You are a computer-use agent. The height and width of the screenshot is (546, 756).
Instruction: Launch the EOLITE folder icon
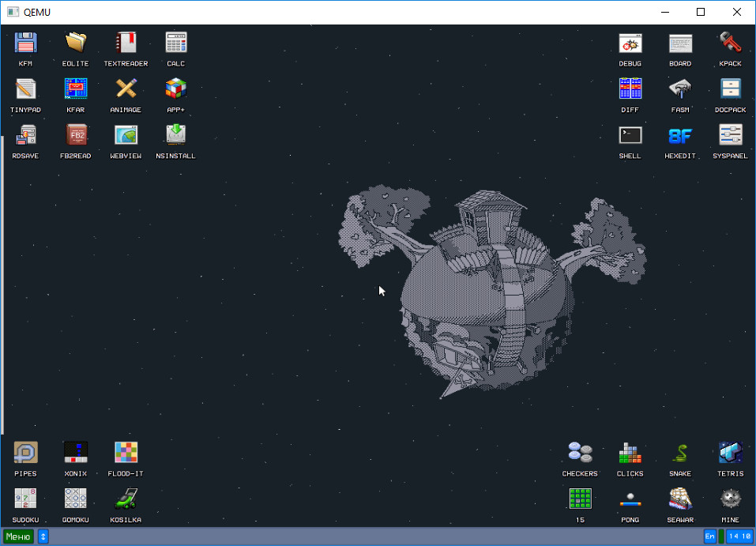click(76, 43)
